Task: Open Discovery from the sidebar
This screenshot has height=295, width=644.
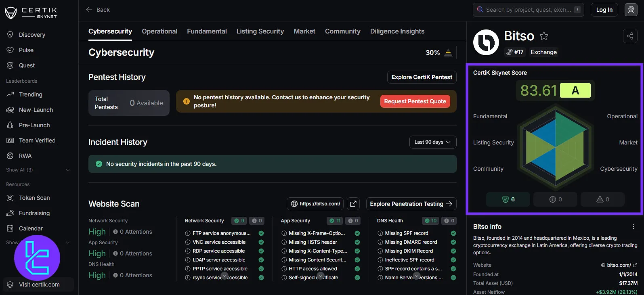Action: 32,35
